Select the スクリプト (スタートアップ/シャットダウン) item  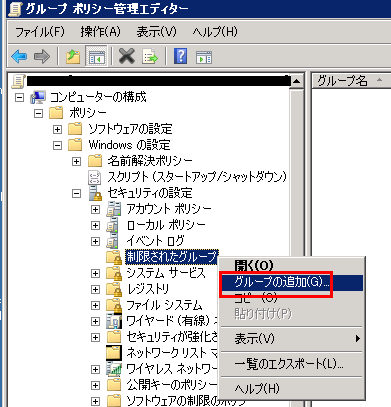click(x=197, y=177)
